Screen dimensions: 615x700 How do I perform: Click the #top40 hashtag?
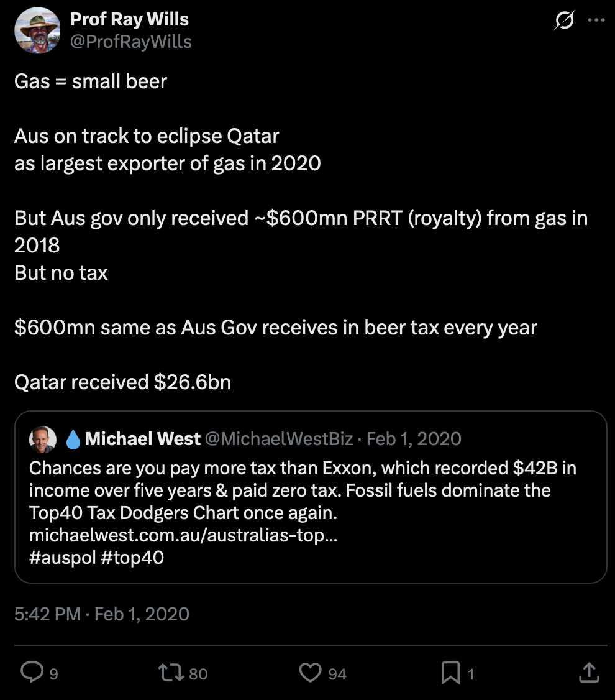(130, 557)
